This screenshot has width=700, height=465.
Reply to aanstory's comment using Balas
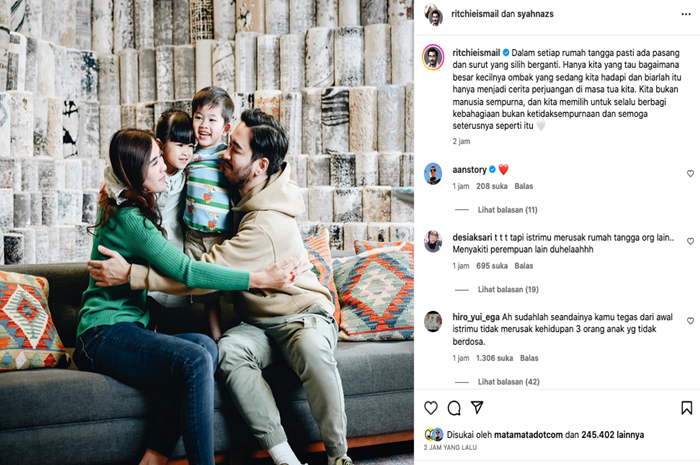(x=524, y=186)
